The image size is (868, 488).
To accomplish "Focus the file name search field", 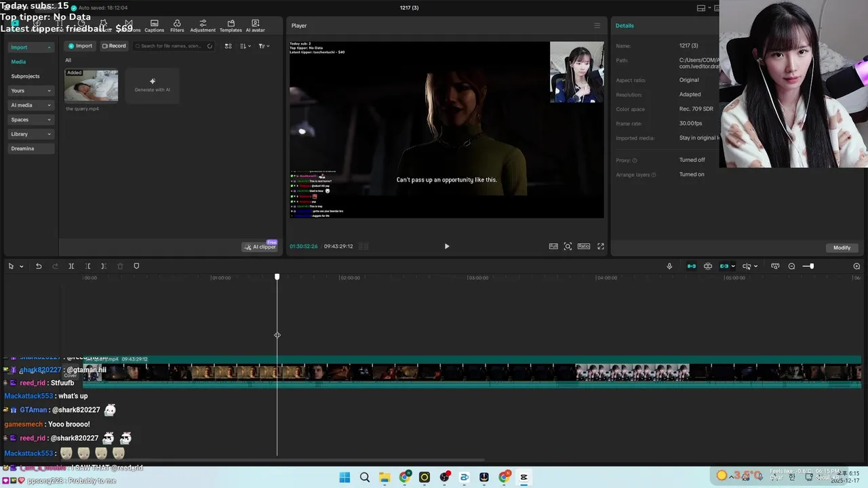I will [x=173, y=46].
